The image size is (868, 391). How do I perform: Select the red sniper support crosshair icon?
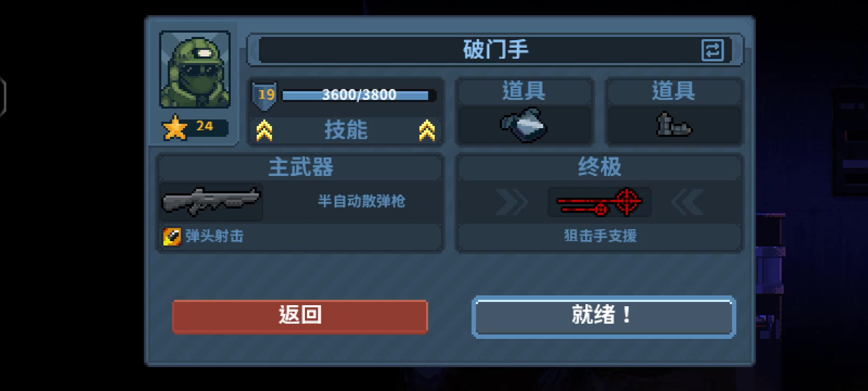tap(599, 202)
